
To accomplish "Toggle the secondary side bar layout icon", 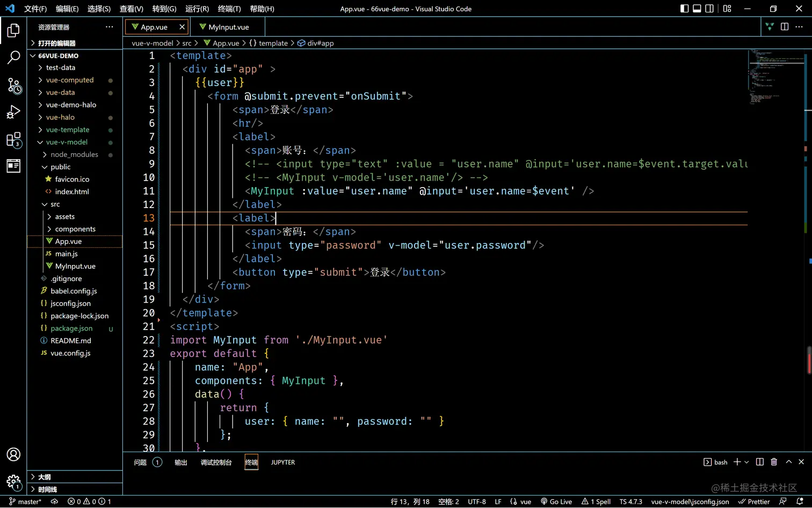I will click(709, 9).
